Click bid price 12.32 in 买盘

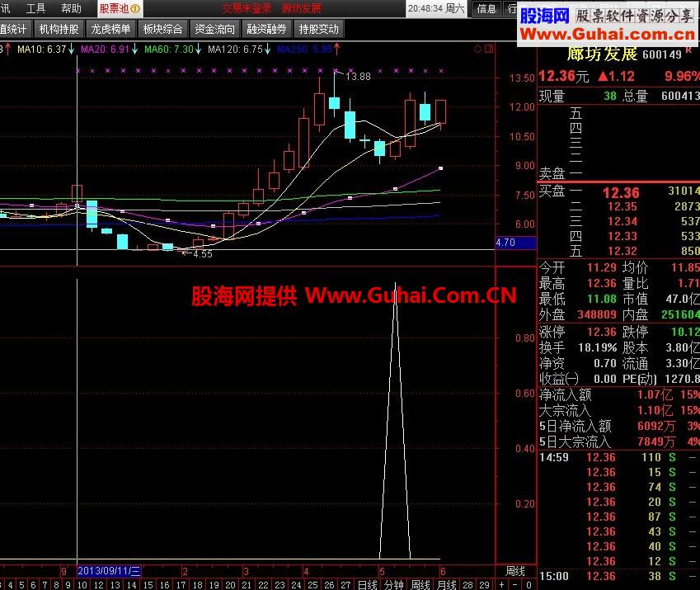[x=622, y=251]
